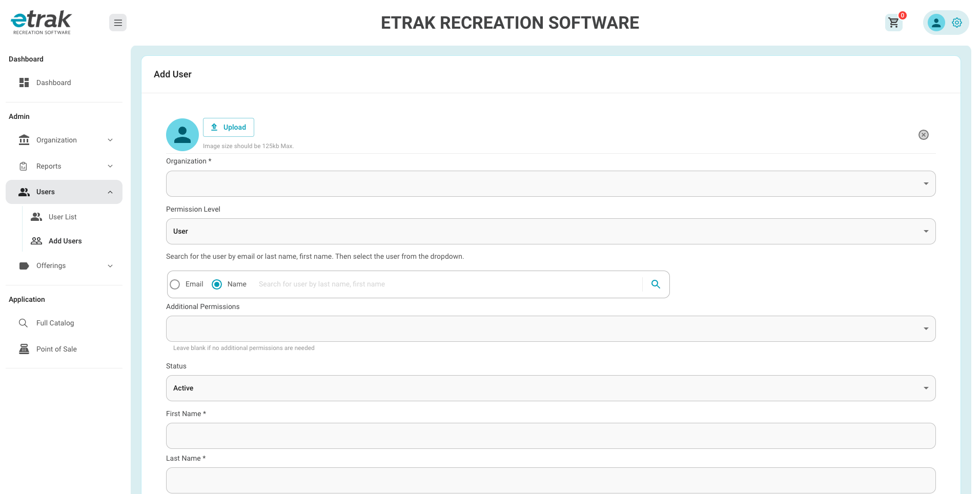Open the Additional Permissions dropdown
This screenshot has width=980, height=494.
[551, 328]
